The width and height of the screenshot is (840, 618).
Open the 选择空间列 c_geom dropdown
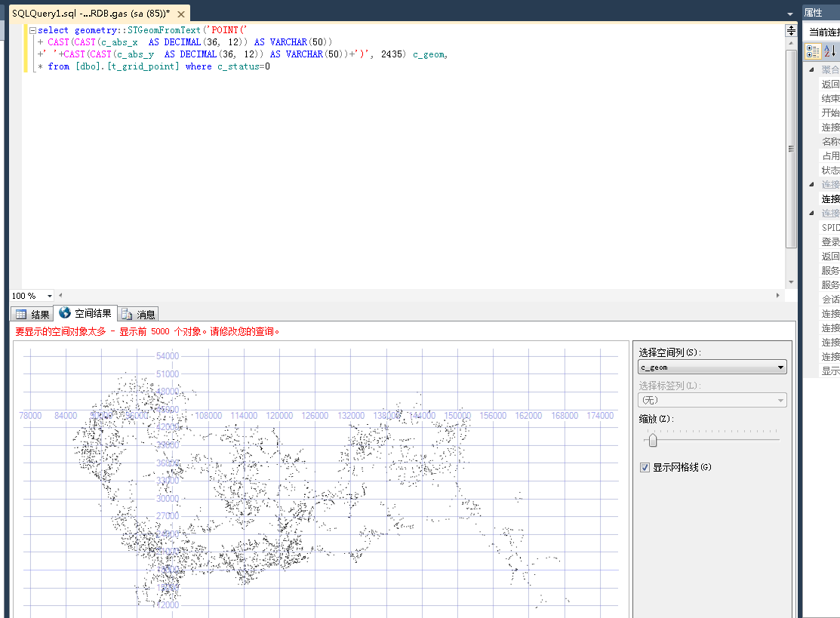click(x=712, y=367)
